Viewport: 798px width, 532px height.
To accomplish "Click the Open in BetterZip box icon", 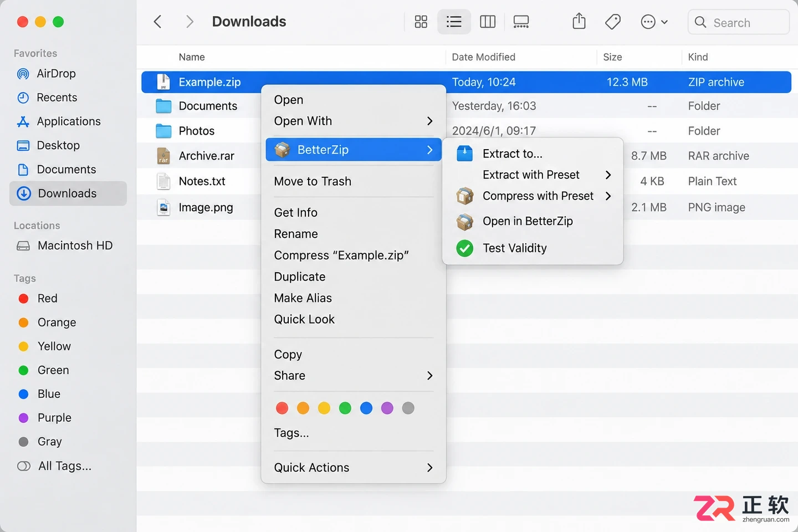I will point(464,222).
